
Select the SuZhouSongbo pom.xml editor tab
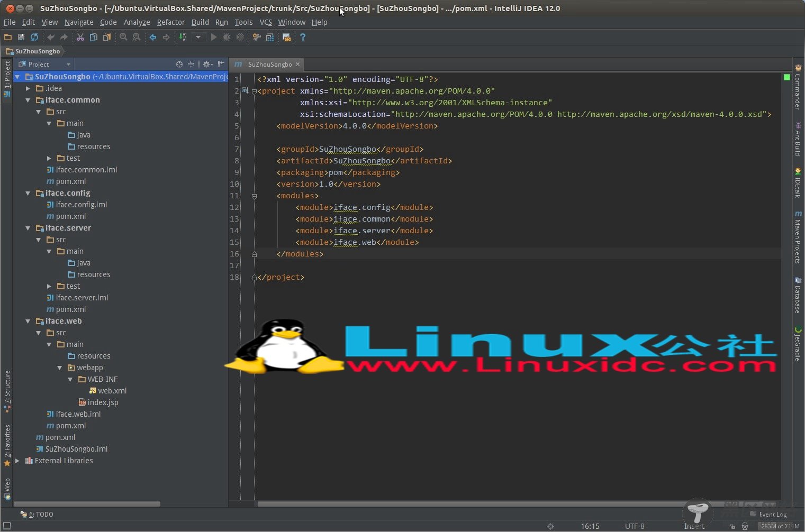click(267, 64)
